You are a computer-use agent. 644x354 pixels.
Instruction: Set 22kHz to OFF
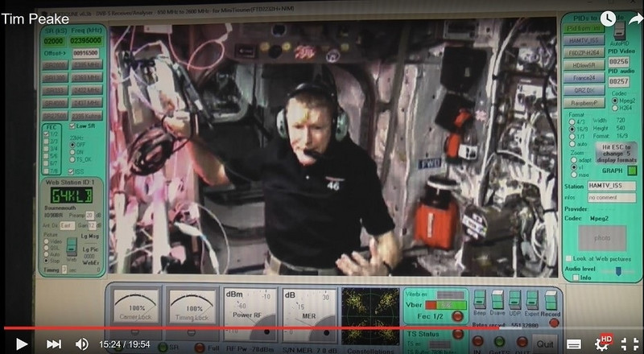[72, 145]
